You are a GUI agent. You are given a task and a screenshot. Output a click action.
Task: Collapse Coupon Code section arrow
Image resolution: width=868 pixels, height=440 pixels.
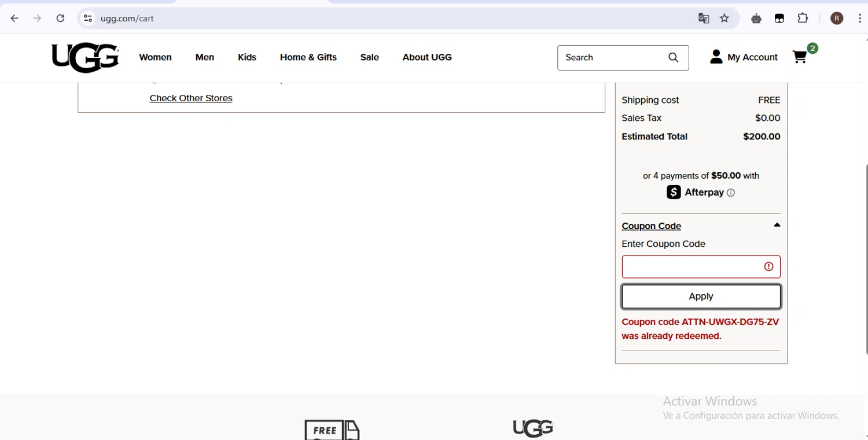pos(777,225)
